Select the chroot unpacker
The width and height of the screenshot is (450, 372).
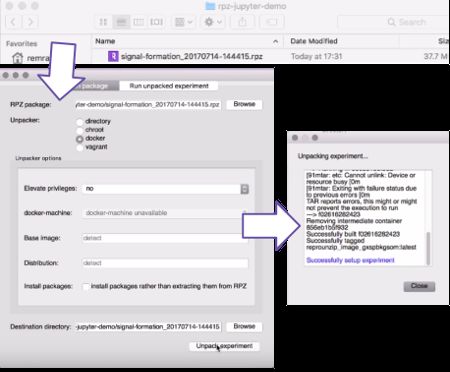[80, 130]
